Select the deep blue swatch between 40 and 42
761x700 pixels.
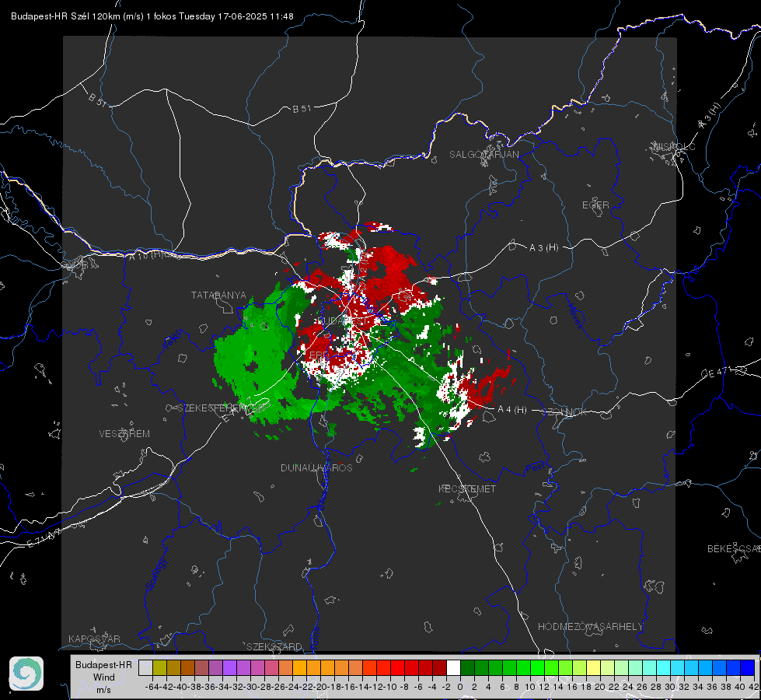747,667
